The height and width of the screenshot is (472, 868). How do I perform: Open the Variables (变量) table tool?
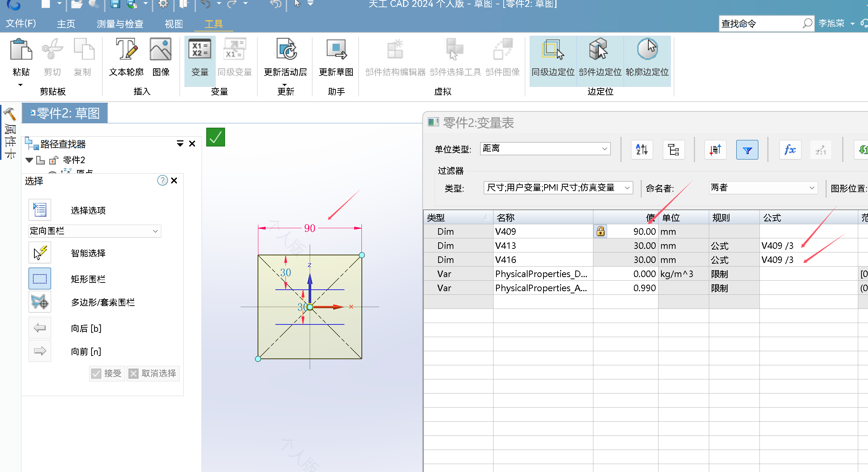pos(200,49)
